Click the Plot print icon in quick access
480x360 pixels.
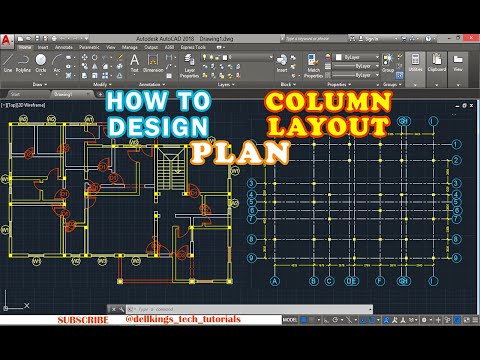(x=54, y=39)
